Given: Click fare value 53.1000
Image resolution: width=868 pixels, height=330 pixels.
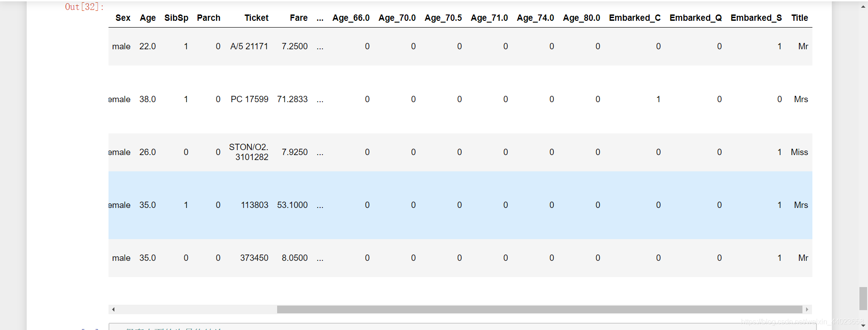Looking at the screenshot, I should 292,205.
